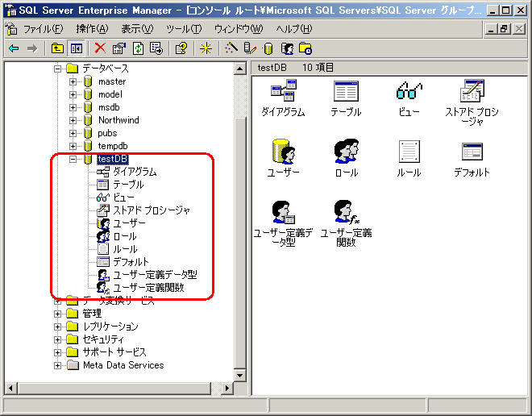Open the ファイル(F) menu
Viewport: 532px width, 416px height.
43,29
